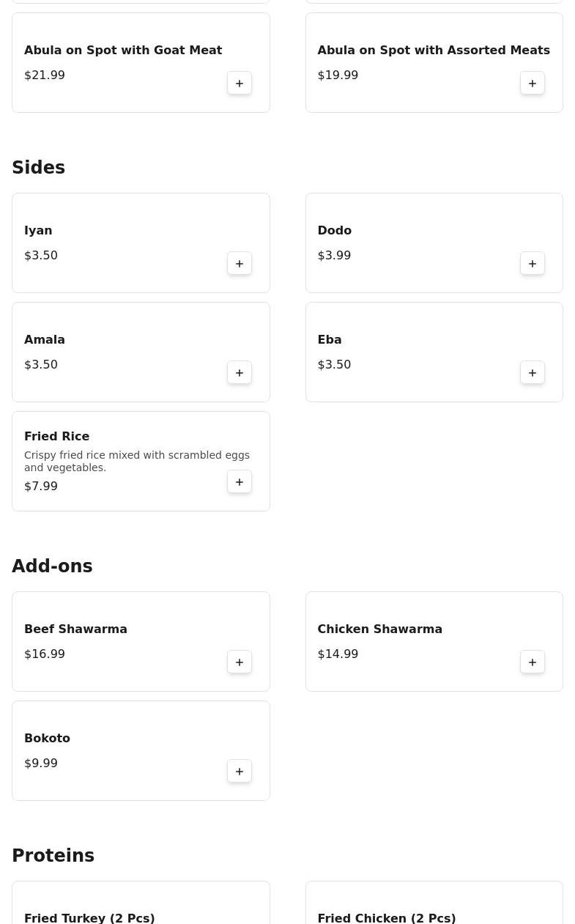Click the Iyan item name
Screen dimensions: 575x924
click(38, 231)
